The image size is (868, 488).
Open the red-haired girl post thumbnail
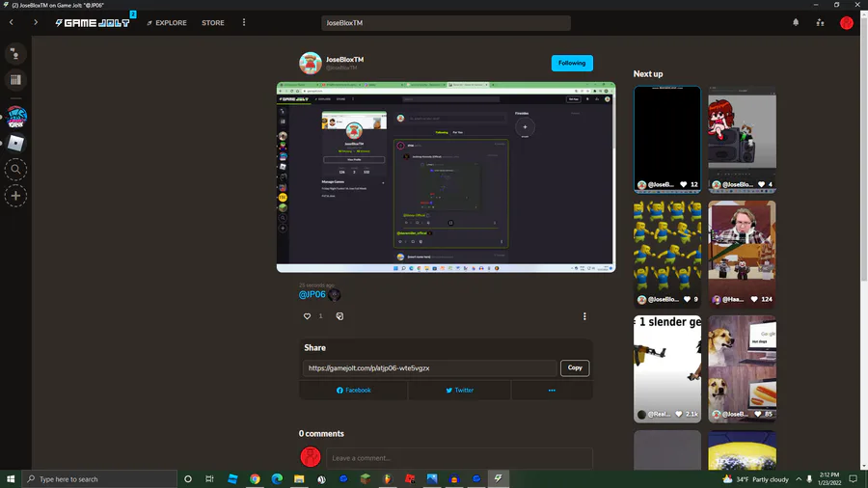point(742,140)
